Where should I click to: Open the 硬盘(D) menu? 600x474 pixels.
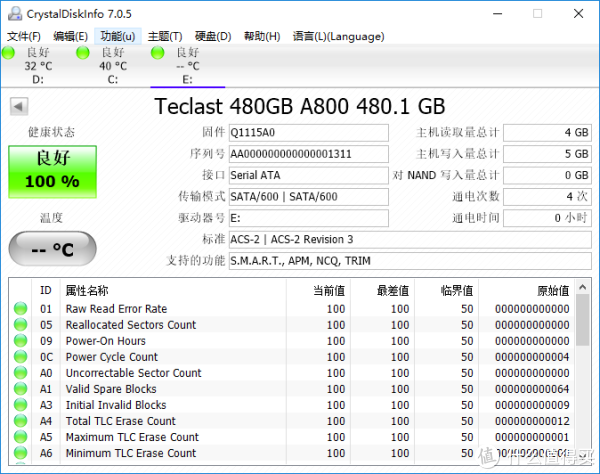click(x=213, y=36)
